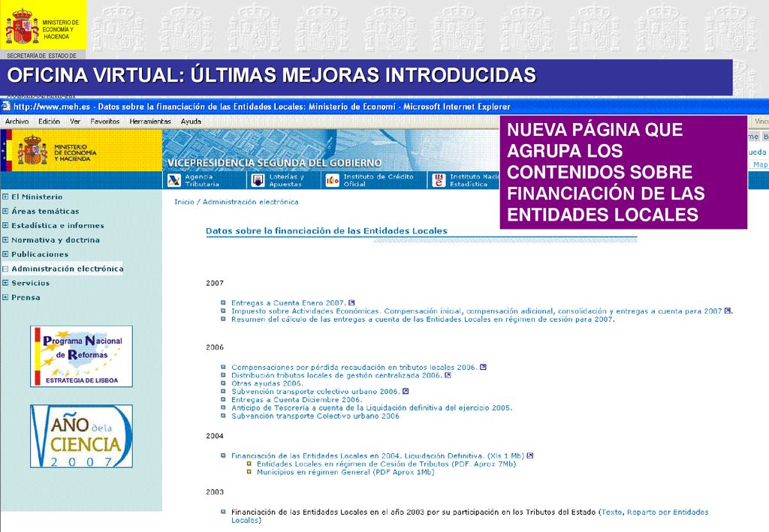
Task: Open Entidades Locales en régimen de Cesión PDF
Action: [x=387, y=464]
